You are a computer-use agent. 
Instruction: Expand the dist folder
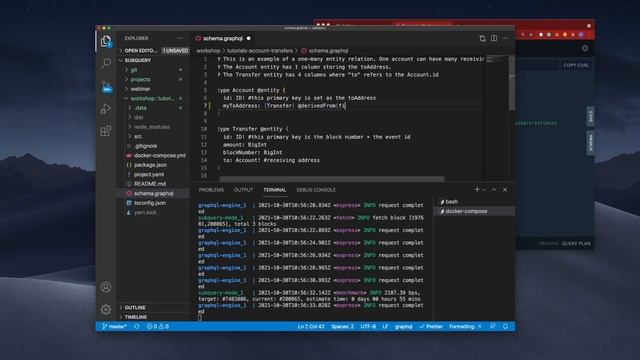(153, 117)
